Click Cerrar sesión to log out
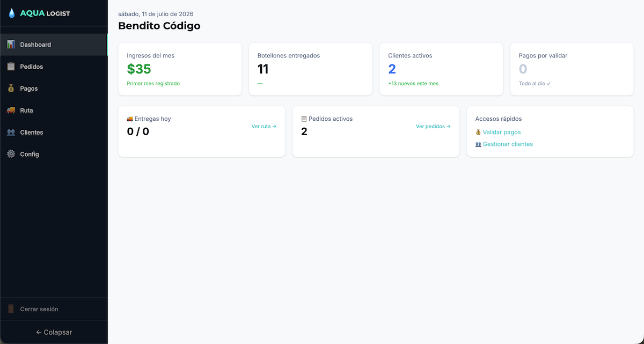Screen dimensions: 644x344 point(54,309)
